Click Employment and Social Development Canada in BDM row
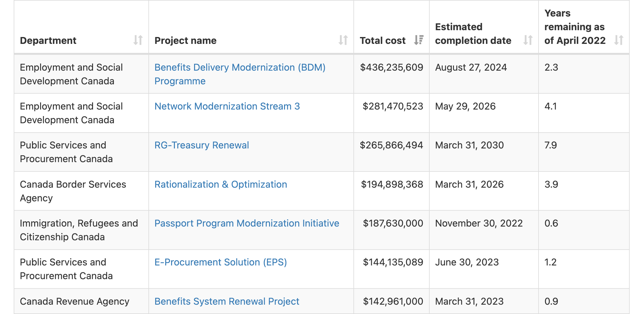644x314 pixels. (x=81, y=74)
